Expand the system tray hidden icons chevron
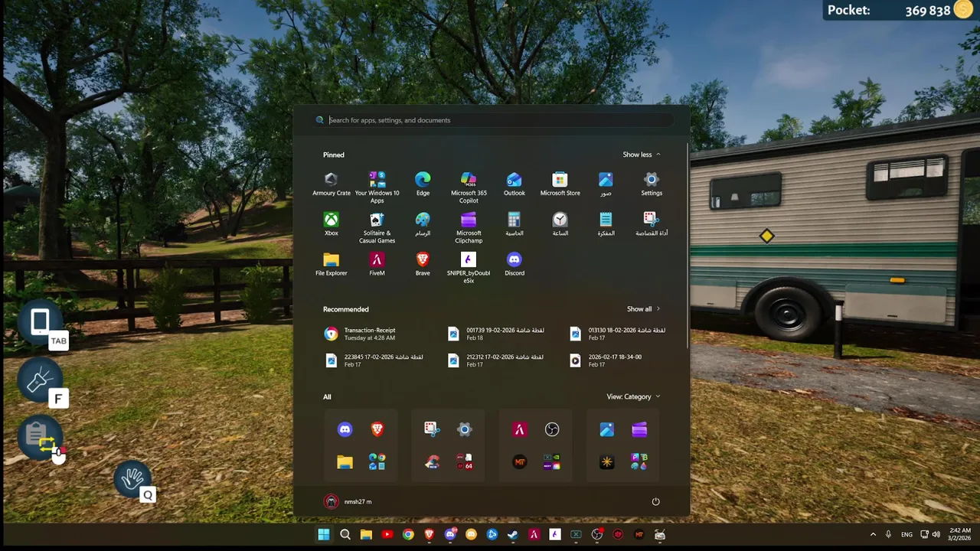Image resolution: width=980 pixels, height=551 pixels. (873, 534)
